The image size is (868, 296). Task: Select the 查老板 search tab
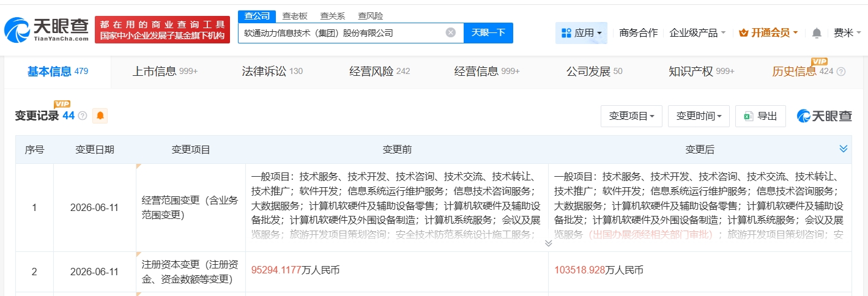pyautogui.click(x=295, y=16)
